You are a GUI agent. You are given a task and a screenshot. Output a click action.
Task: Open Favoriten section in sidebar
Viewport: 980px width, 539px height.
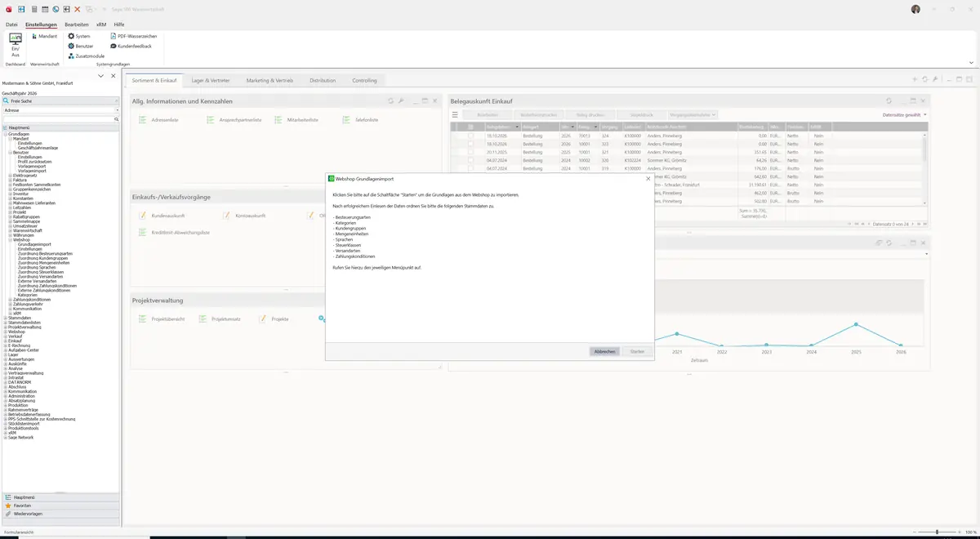pos(61,506)
